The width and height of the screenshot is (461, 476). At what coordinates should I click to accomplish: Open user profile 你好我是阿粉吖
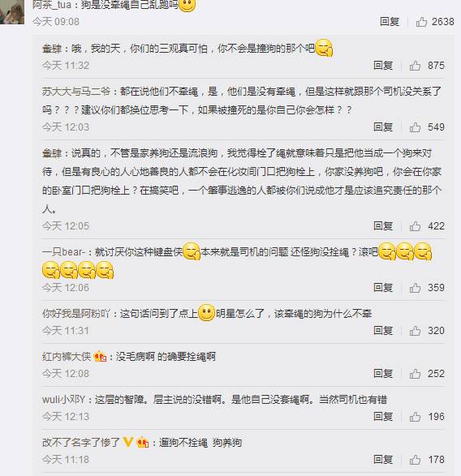click(x=76, y=313)
